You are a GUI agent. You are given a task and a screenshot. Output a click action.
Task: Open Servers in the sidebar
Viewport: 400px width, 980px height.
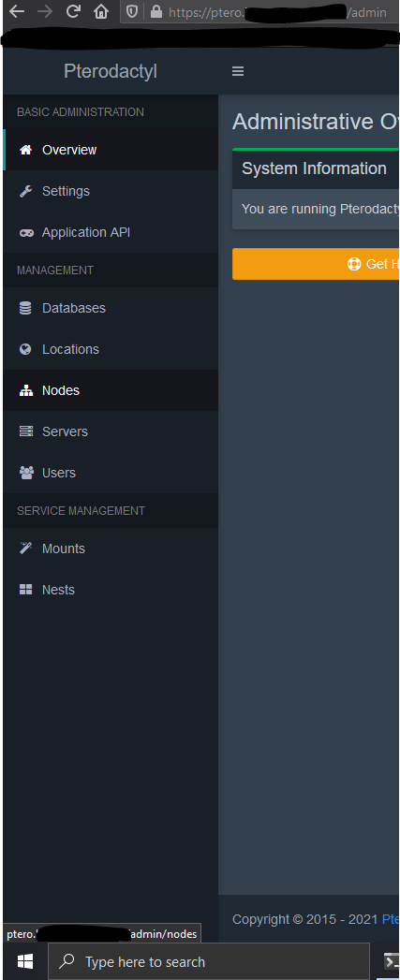point(111,431)
